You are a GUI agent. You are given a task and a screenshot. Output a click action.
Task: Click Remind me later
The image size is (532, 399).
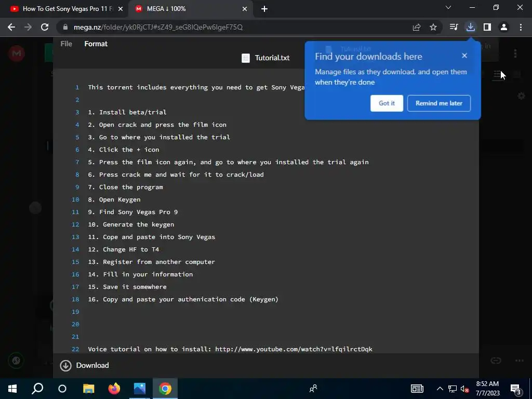click(438, 103)
